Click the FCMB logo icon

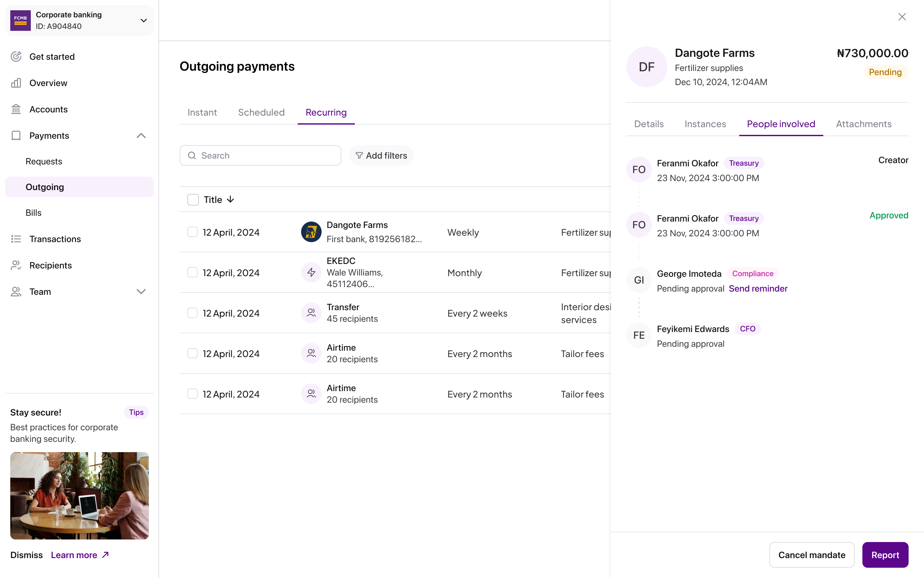(20, 21)
